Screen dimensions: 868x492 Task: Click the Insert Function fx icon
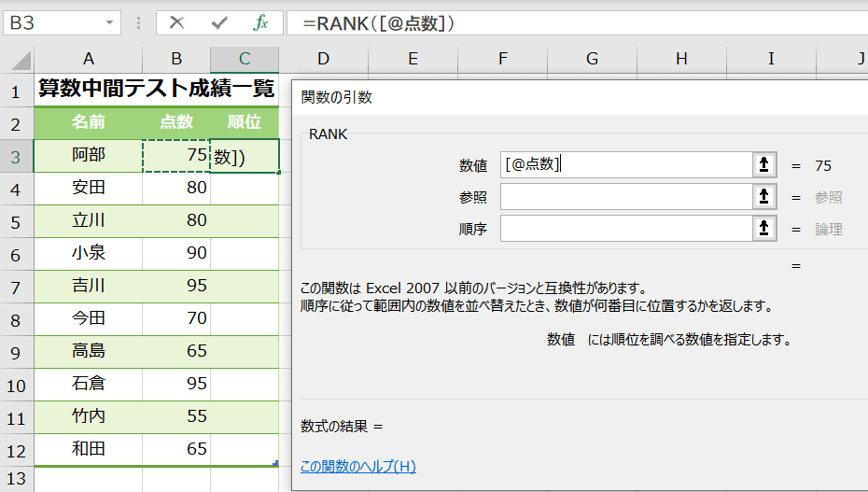point(260,23)
